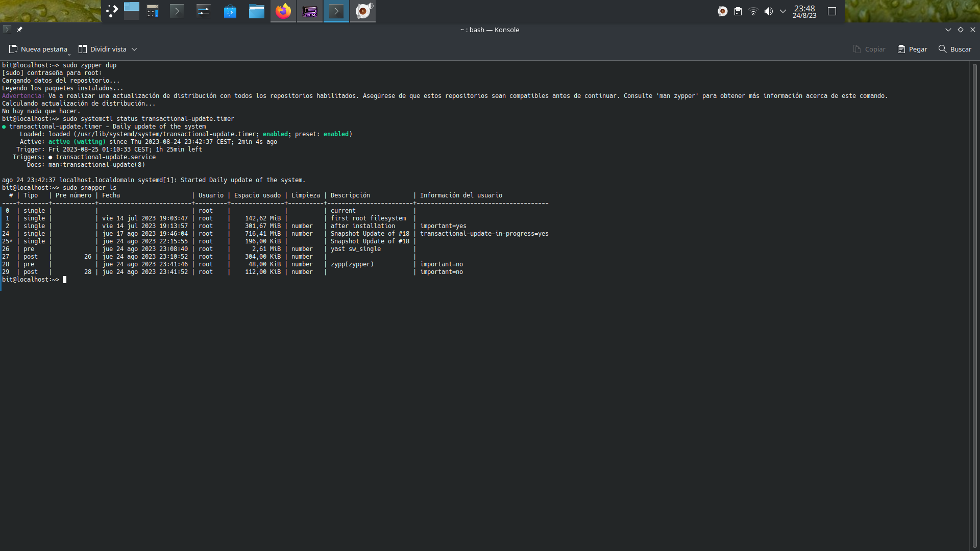Image resolution: width=980 pixels, height=551 pixels.
Task: Launch the KCalc calculator from panel
Action: (x=153, y=11)
